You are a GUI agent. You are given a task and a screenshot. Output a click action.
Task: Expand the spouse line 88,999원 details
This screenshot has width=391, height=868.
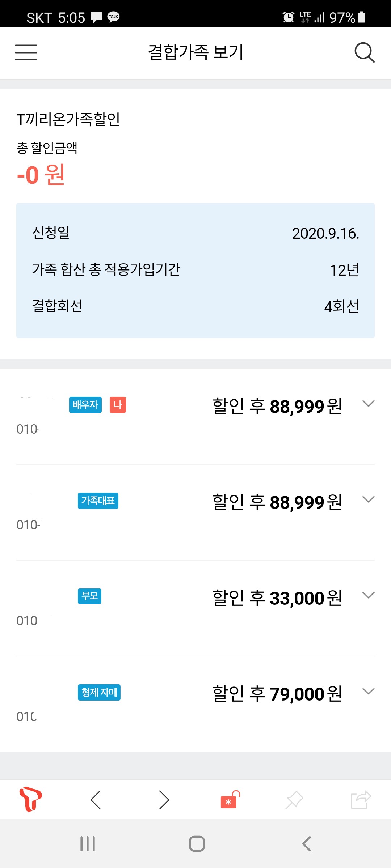pyautogui.click(x=368, y=404)
